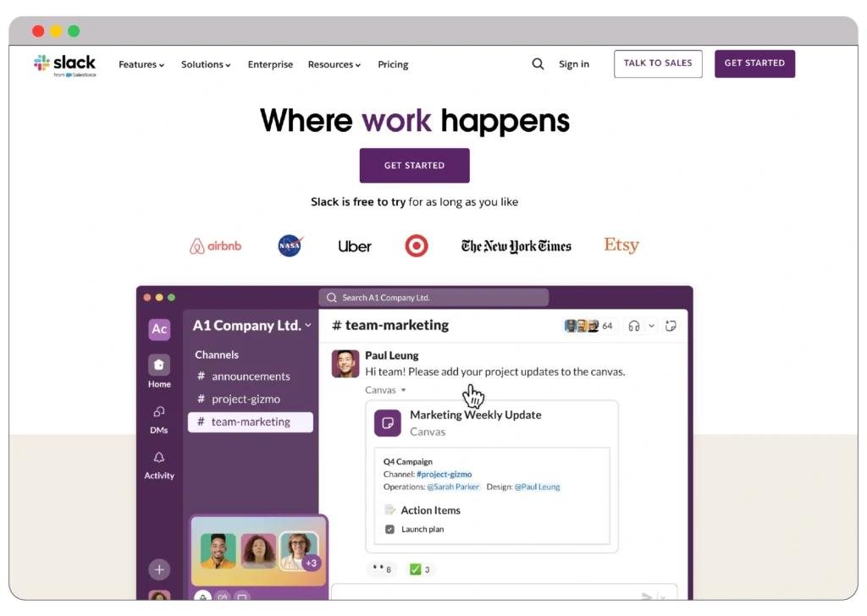Viewport: 867px width, 616px height.
Task: Click the Ac workspace icon
Action: [159, 329]
